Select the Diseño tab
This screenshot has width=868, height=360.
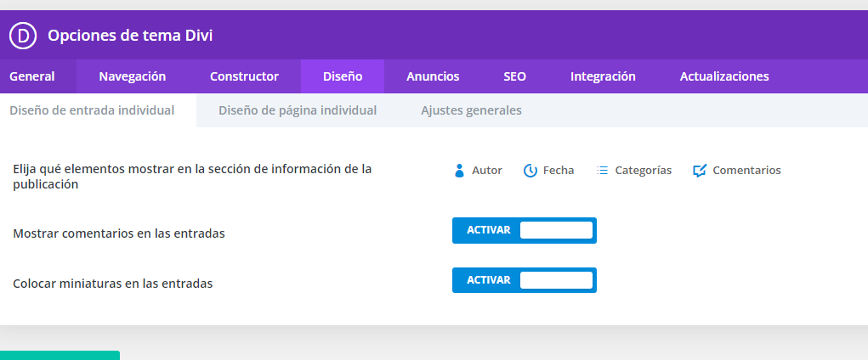point(343,76)
